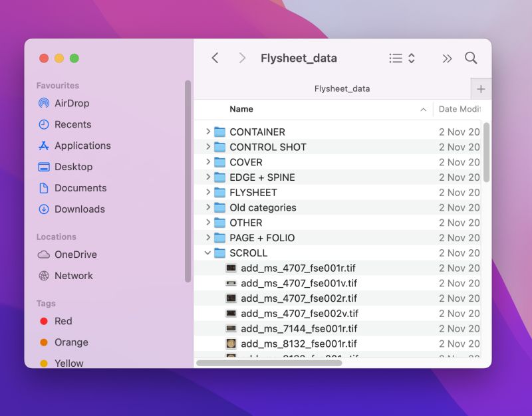Add a new tab with plus button
The image size is (532, 416).
click(x=481, y=89)
